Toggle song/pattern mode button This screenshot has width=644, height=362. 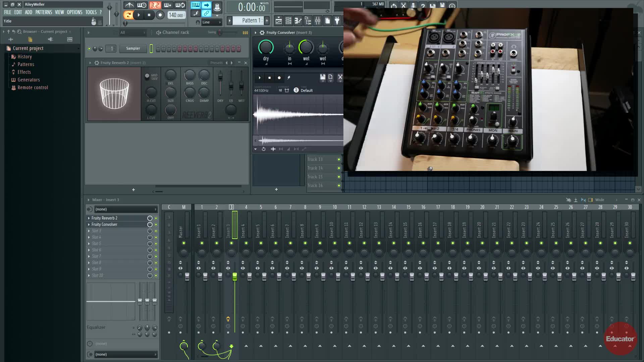click(x=128, y=15)
